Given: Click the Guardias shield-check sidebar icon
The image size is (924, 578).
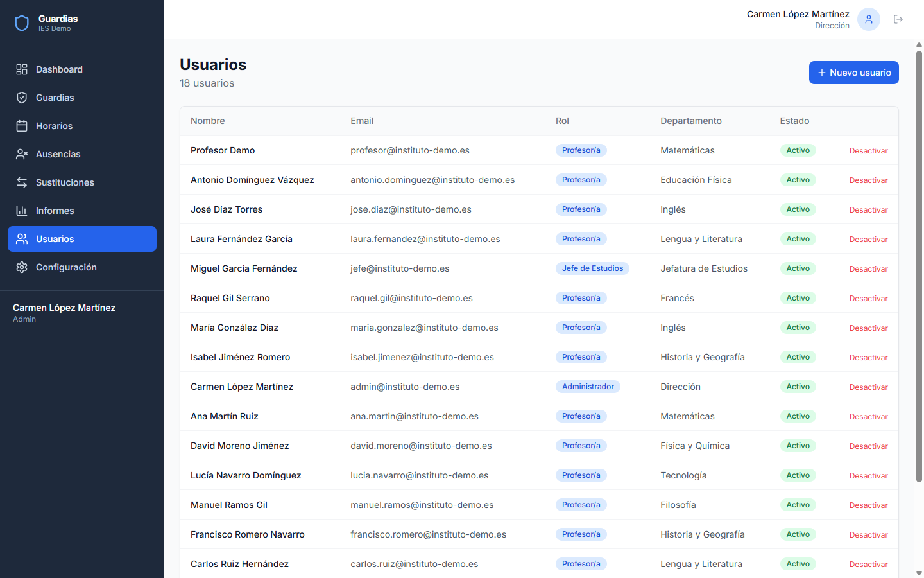Looking at the screenshot, I should pyautogui.click(x=22, y=98).
